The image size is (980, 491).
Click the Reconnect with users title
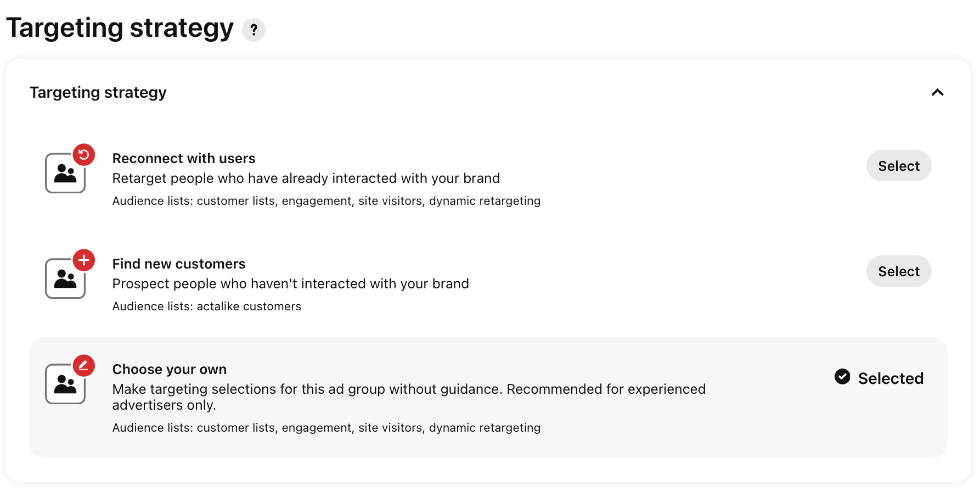pyautogui.click(x=184, y=158)
